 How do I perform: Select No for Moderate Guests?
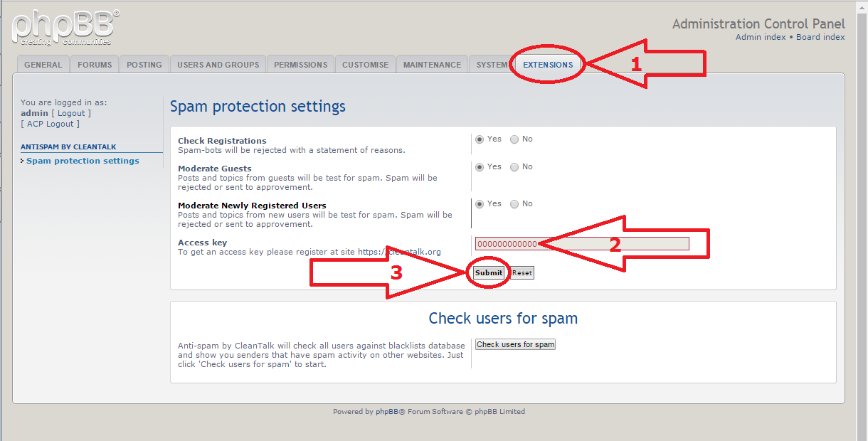(514, 166)
